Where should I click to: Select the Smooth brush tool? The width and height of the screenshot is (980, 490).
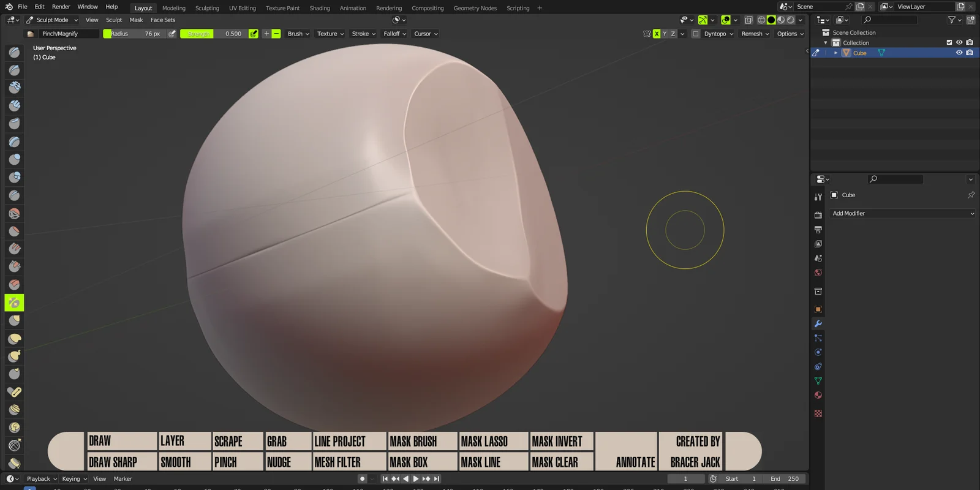14,214
